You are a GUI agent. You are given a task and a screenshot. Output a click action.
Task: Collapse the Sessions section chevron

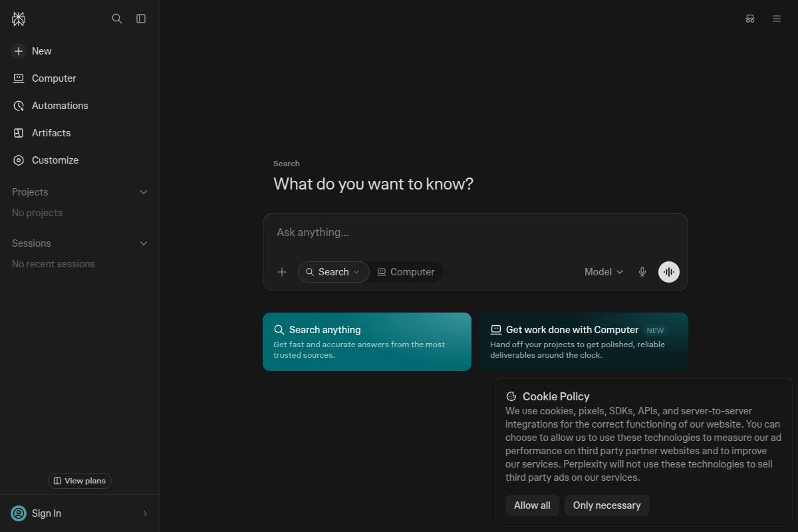pyautogui.click(x=144, y=243)
